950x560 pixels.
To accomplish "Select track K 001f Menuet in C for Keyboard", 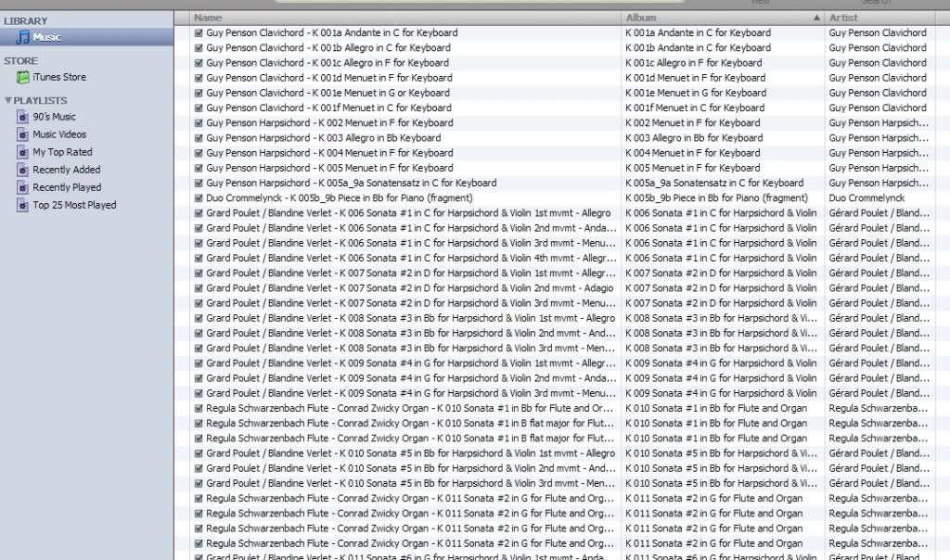I will (328, 108).
